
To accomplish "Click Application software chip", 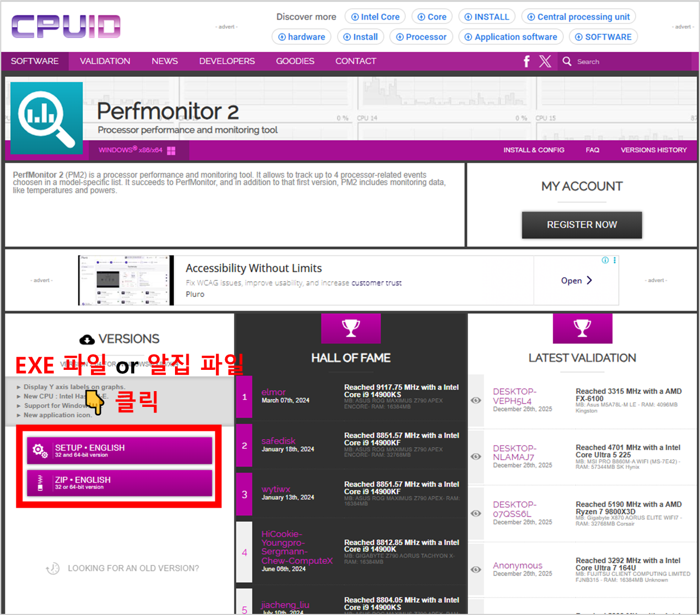I will click(x=511, y=37).
